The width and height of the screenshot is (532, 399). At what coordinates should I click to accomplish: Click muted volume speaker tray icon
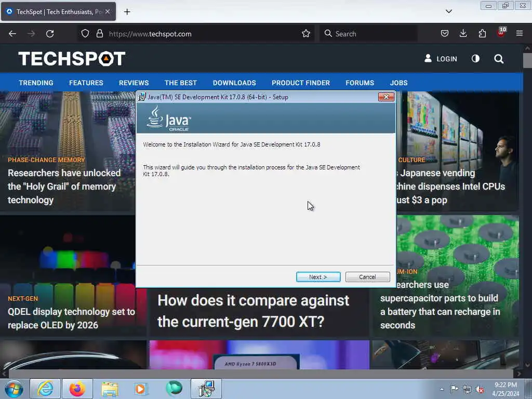(480, 389)
